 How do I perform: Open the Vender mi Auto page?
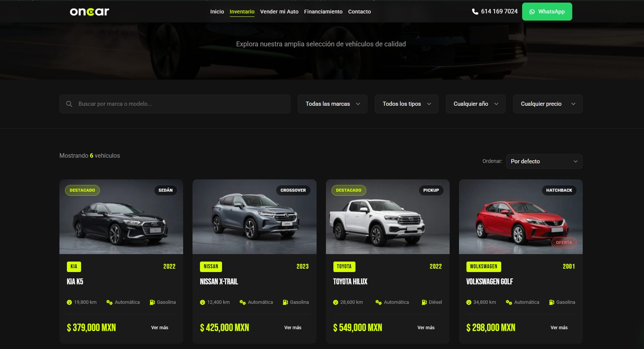(x=279, y=12)
